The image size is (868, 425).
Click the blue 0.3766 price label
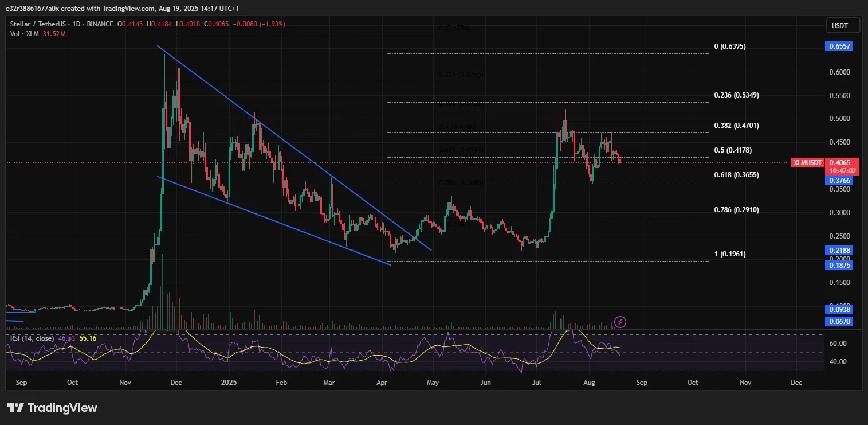pyautogui.click(x=839, y=180)
